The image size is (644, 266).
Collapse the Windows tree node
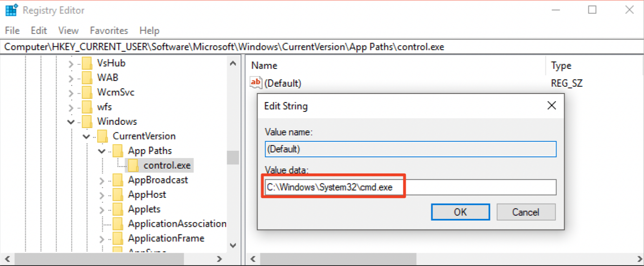(71, 122)
